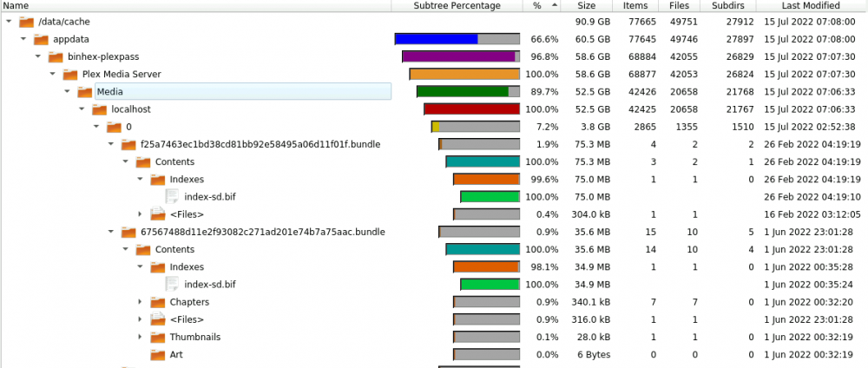Click the 75.0 MB index-sd.bif file icon
The width and height of the screenshot is (868, 368).
(172, 196)
